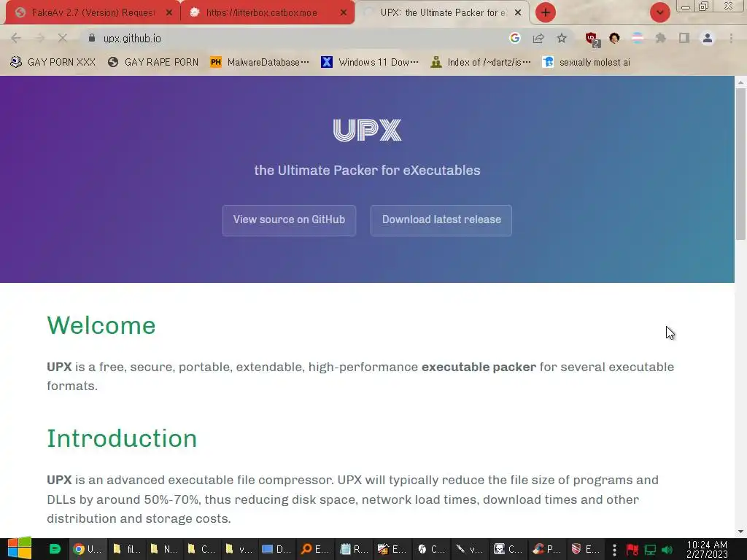Click the page's vertical scrollbar thumb
This screenshot has width=747, height=560.
[x=740, y=163]
